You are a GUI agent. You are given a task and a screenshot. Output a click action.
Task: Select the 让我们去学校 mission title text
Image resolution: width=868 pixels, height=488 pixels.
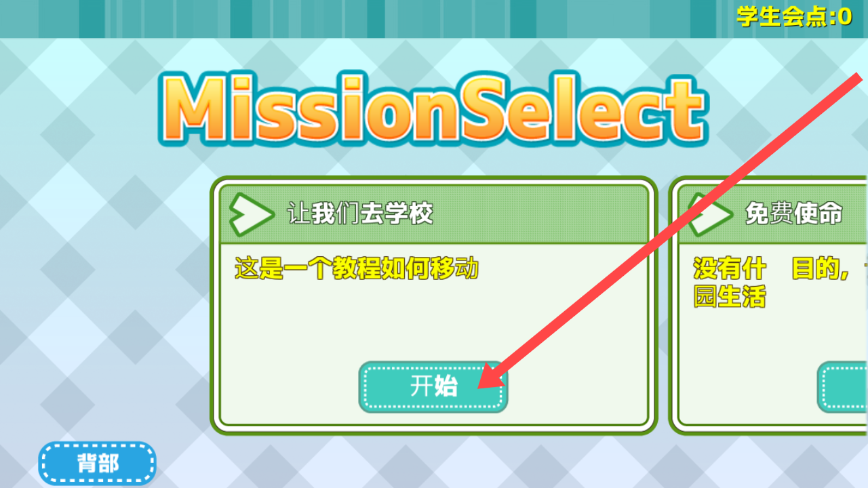360,214
